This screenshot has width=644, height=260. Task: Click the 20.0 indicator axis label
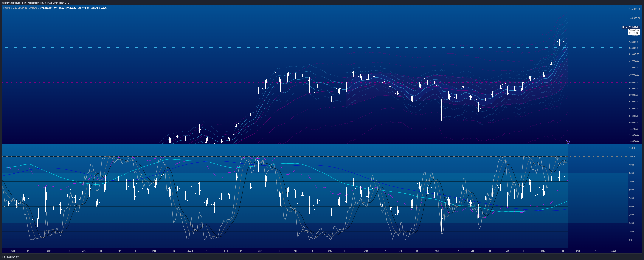point(631,223)
